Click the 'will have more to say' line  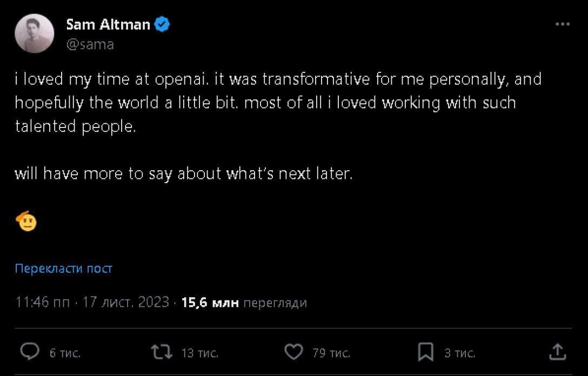click(184, 174)
